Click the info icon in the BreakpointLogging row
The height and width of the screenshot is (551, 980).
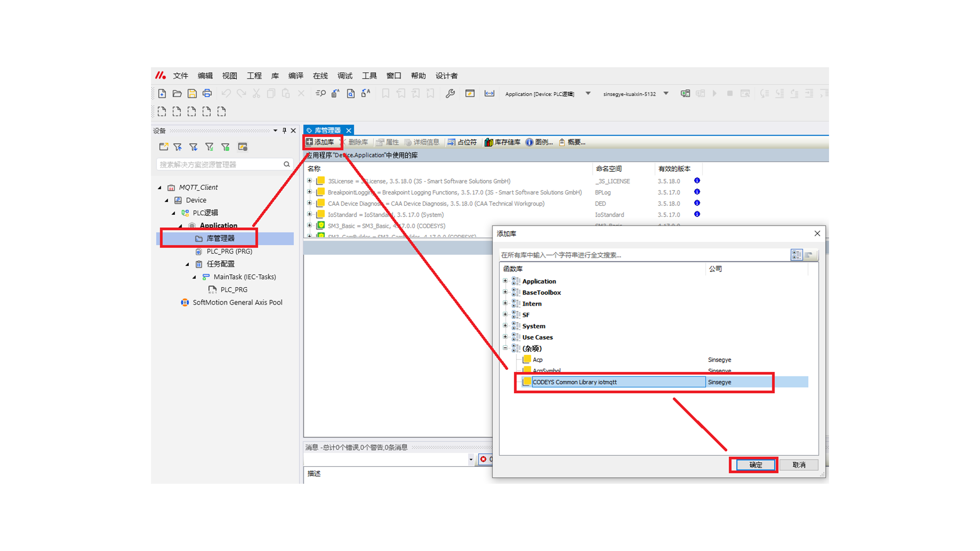[x=697, y=192]
